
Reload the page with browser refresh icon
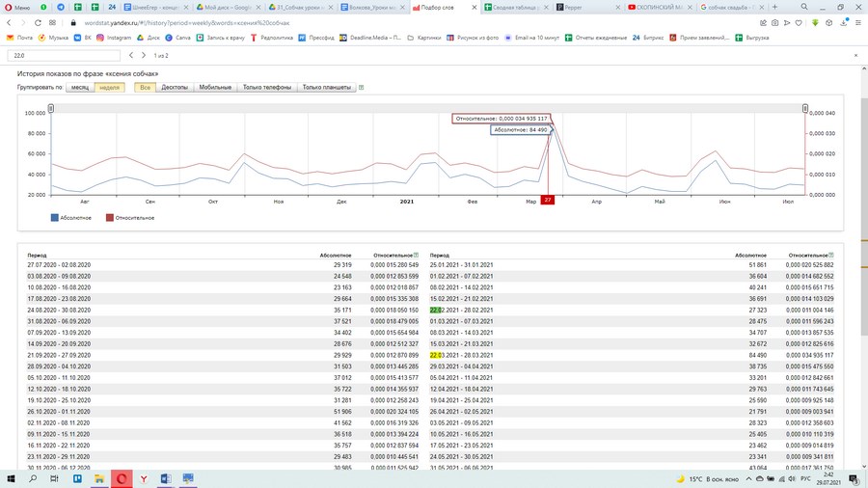coord(37,21)
